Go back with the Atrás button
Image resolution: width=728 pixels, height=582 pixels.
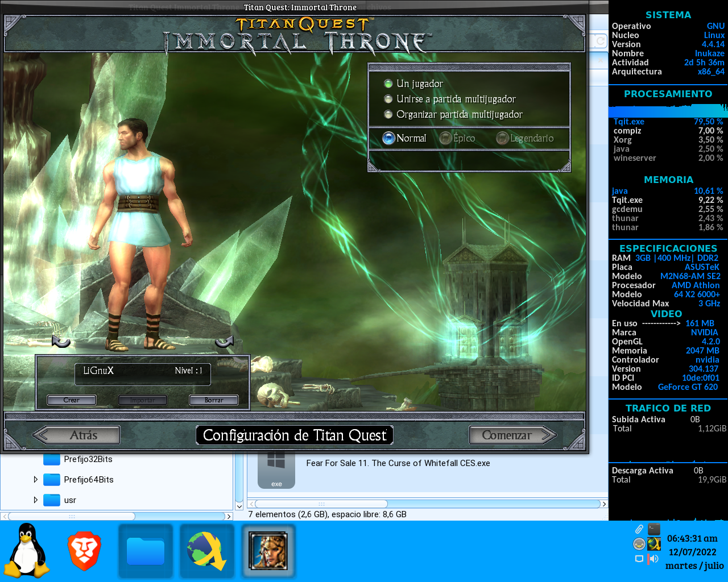(x=76, y=435)
